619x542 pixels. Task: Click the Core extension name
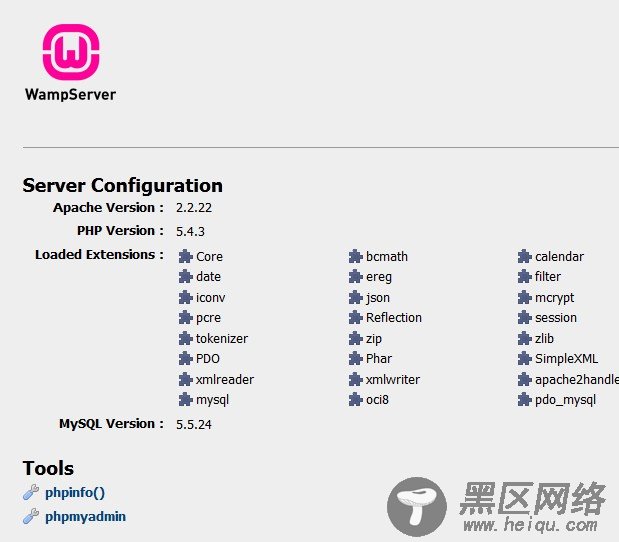coord(209,257)
